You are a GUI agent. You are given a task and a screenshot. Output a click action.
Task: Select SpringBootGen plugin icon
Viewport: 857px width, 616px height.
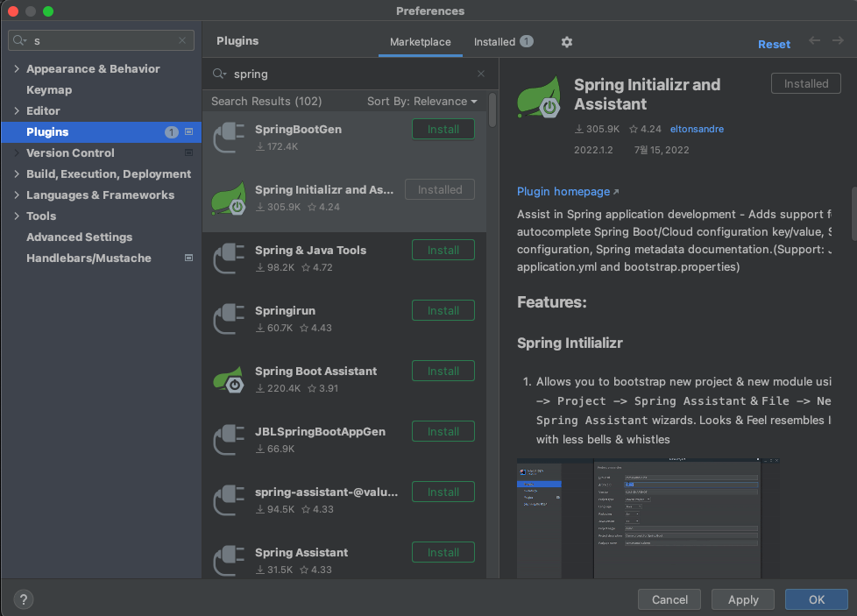[229, 138]
